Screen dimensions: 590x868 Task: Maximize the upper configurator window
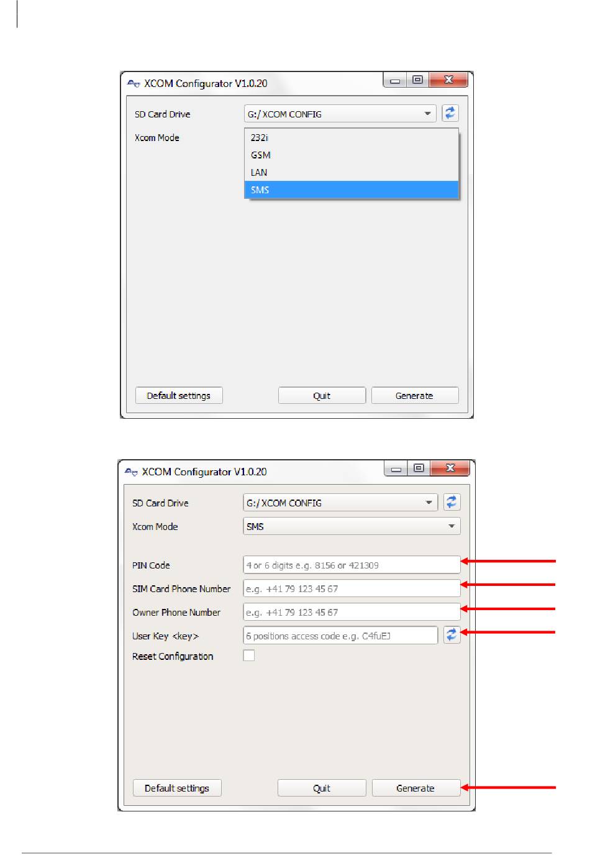417,80
